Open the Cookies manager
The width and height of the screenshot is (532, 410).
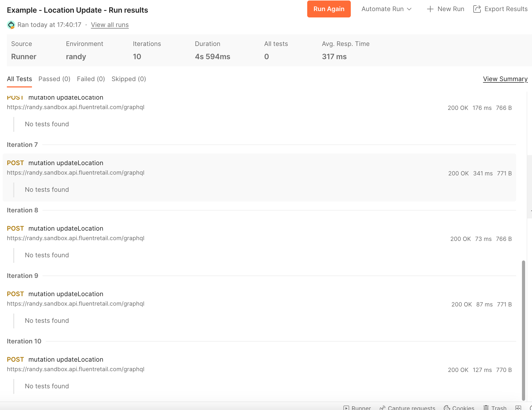point(459,408)
